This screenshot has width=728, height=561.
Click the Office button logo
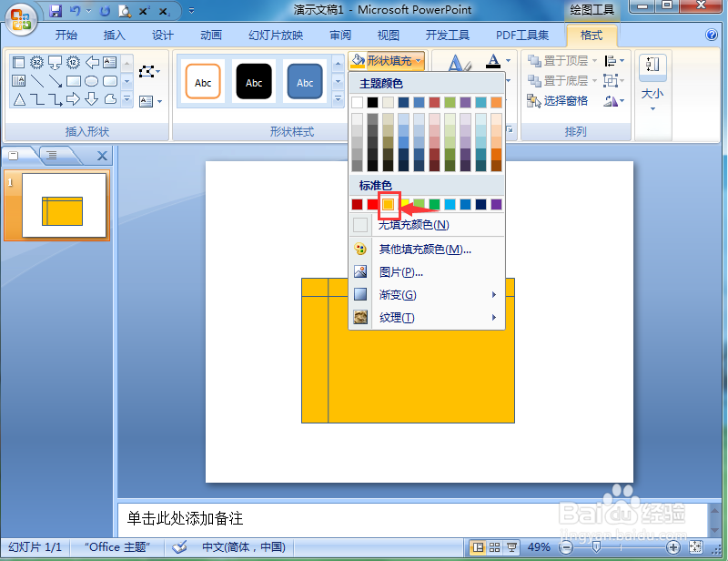21,20
